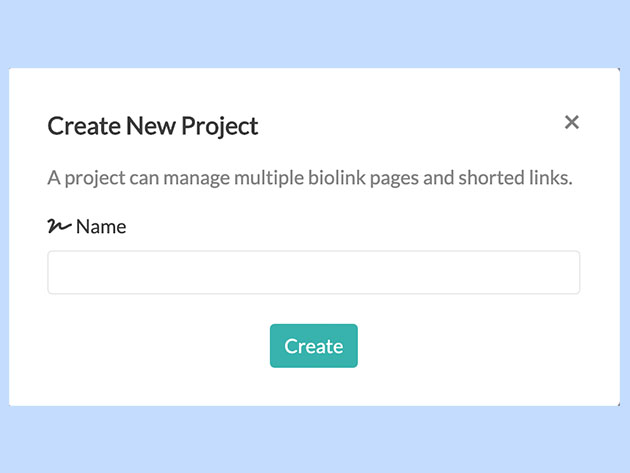
Task: Submit the new project with Create
Action: coord(313,346)
